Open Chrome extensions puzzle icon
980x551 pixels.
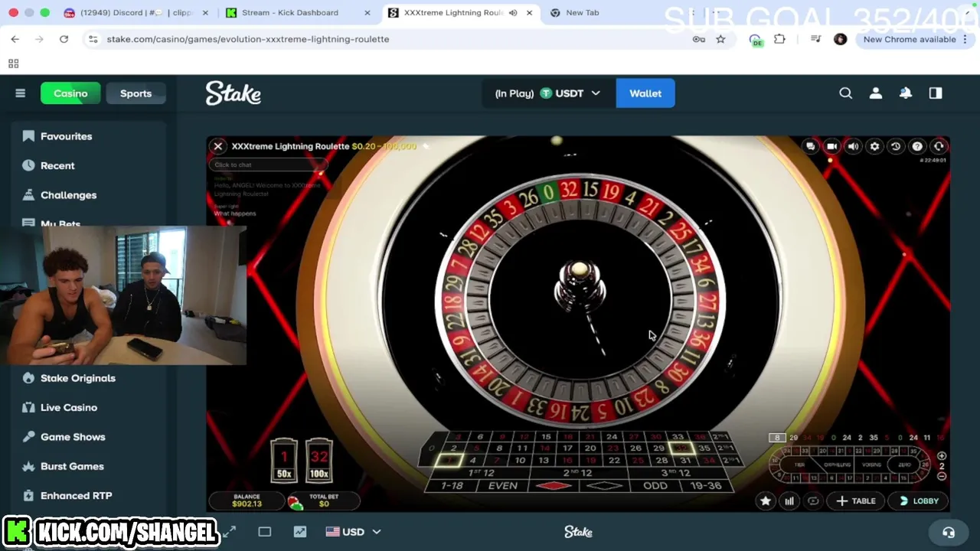[779, 39]
